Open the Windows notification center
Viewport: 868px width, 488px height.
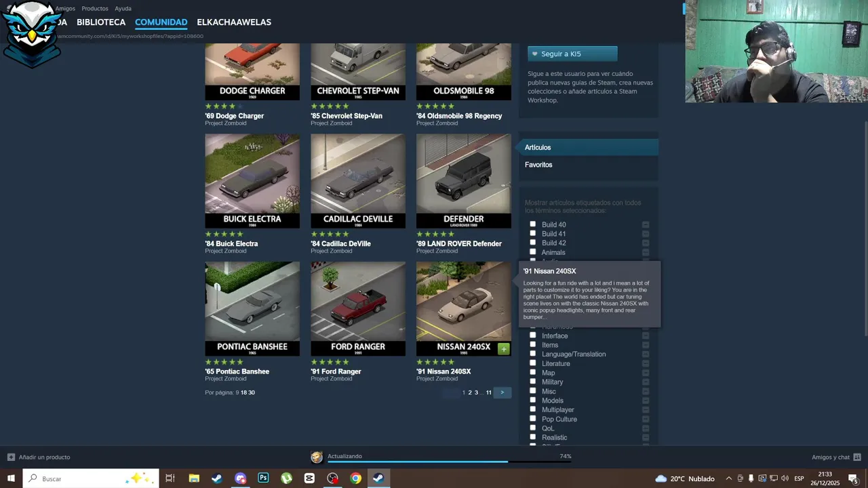click(853, 479)
